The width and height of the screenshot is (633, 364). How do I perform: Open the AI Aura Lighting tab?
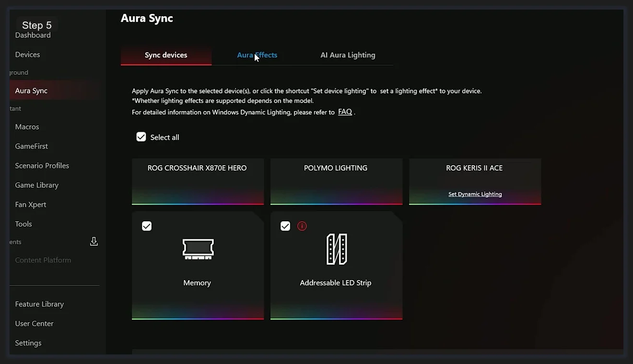tap(348, 55)
